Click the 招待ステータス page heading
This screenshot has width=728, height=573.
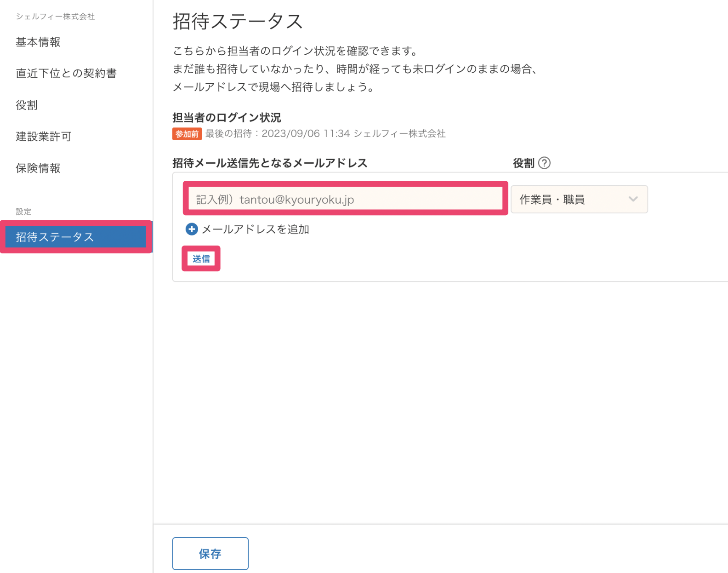[x=238, y=22]
